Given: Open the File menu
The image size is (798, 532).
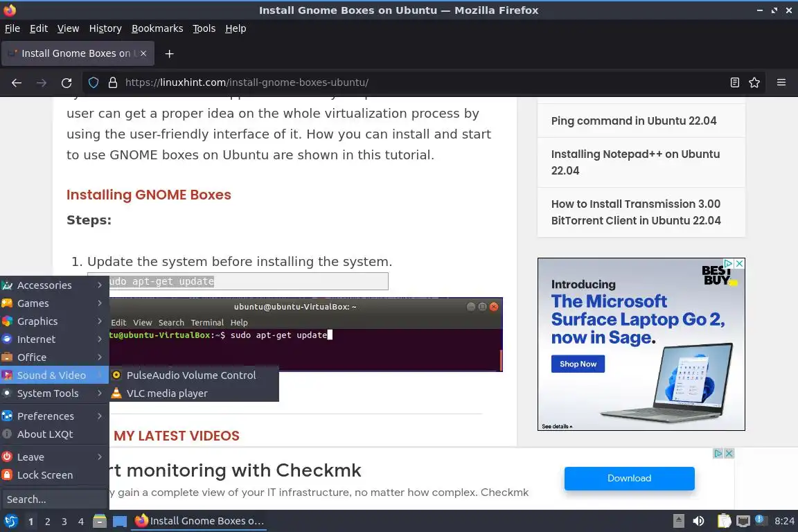Looking at the screenshot, I should point(12,28).
